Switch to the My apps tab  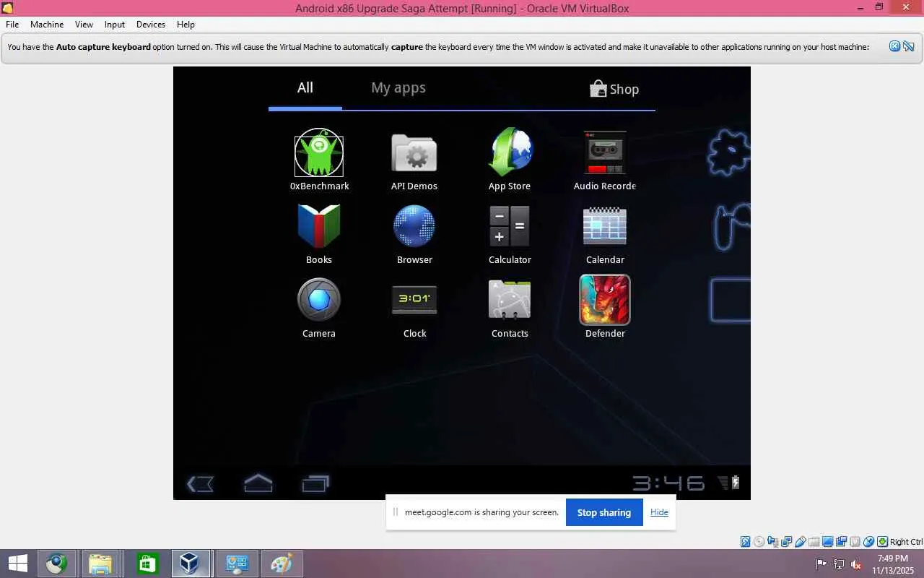coord(398,88)
